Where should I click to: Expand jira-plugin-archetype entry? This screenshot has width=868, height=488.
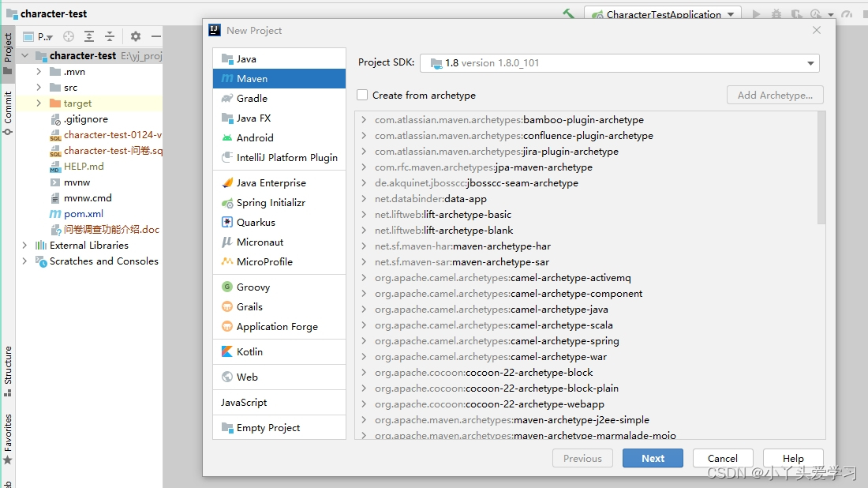pyautogui.click(x=364, y=152)
